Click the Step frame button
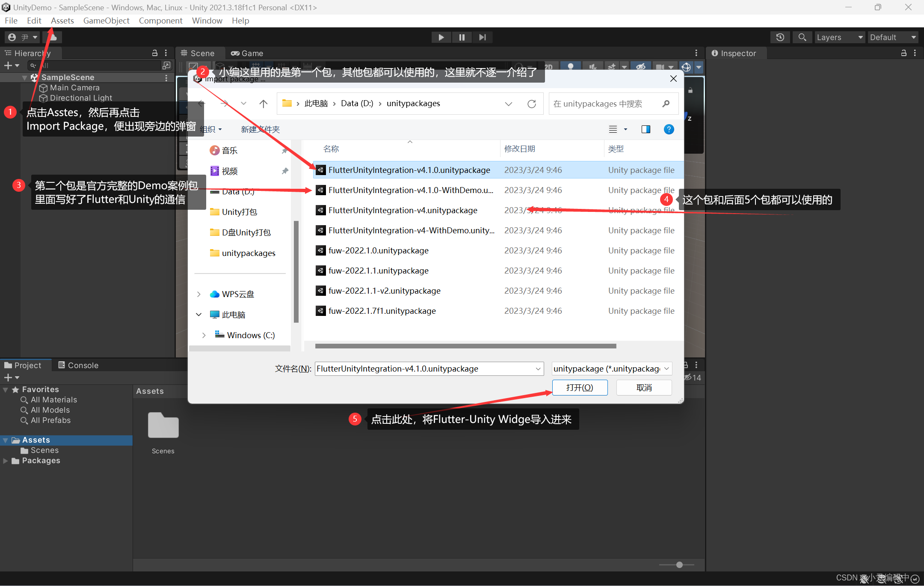 point(483,37)
